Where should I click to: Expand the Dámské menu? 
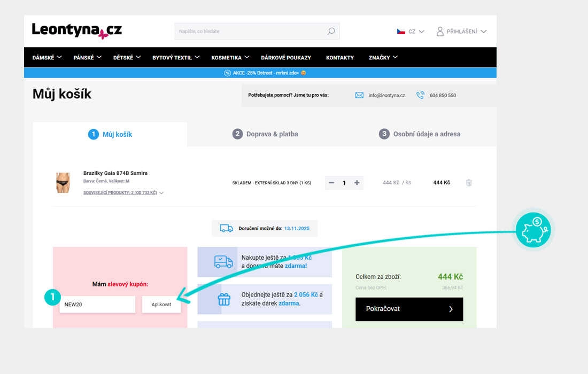point(47,57)
